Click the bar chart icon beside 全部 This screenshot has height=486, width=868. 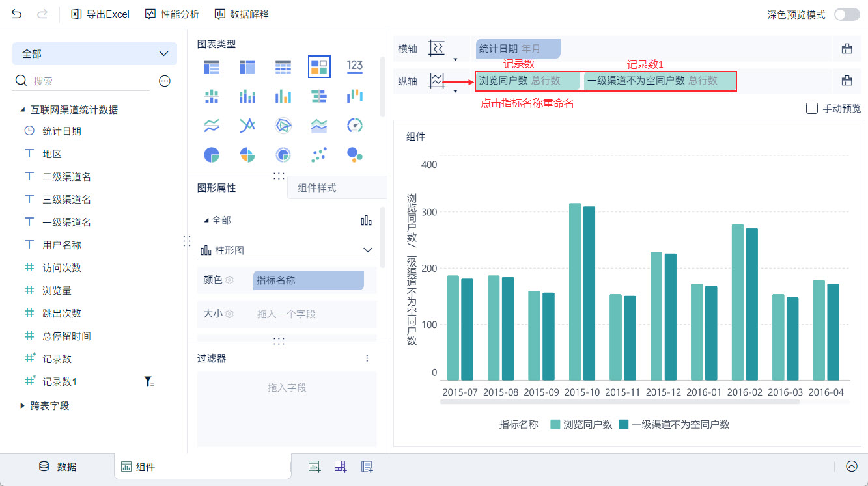367,221
